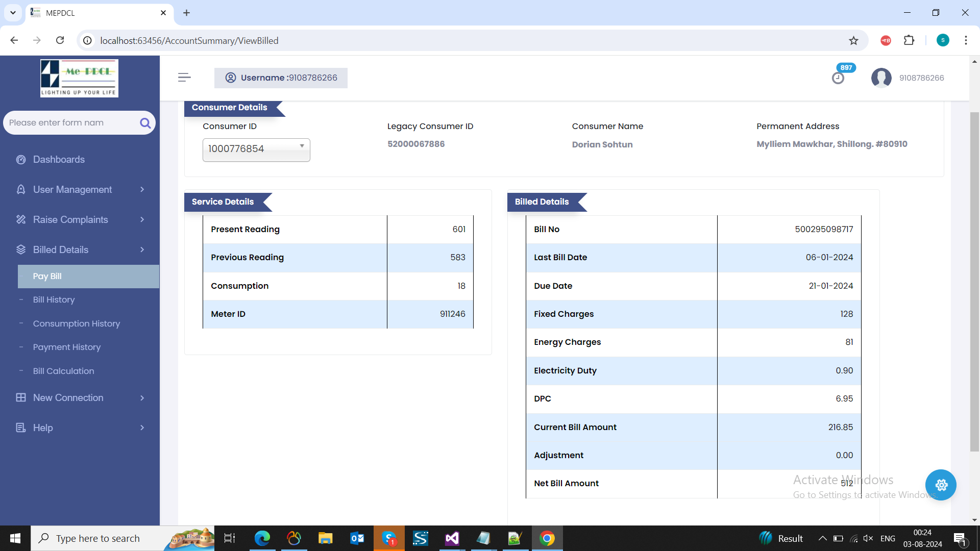Screen dimensions: 980x551
Task: Click the hamburger menu toggle icon
Action: 184,78
